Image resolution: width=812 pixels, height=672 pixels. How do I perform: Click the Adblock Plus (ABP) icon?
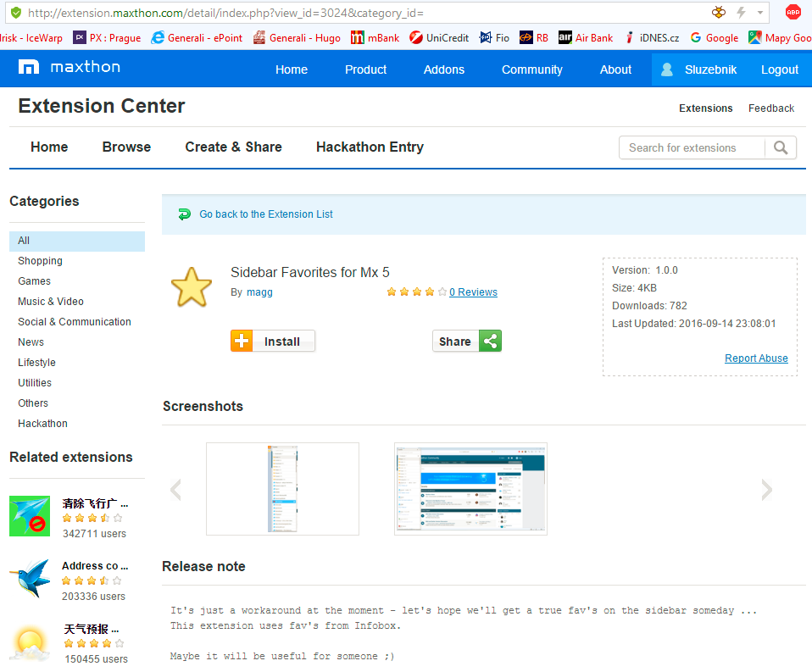pyautogui.click(x=793, y=12)
